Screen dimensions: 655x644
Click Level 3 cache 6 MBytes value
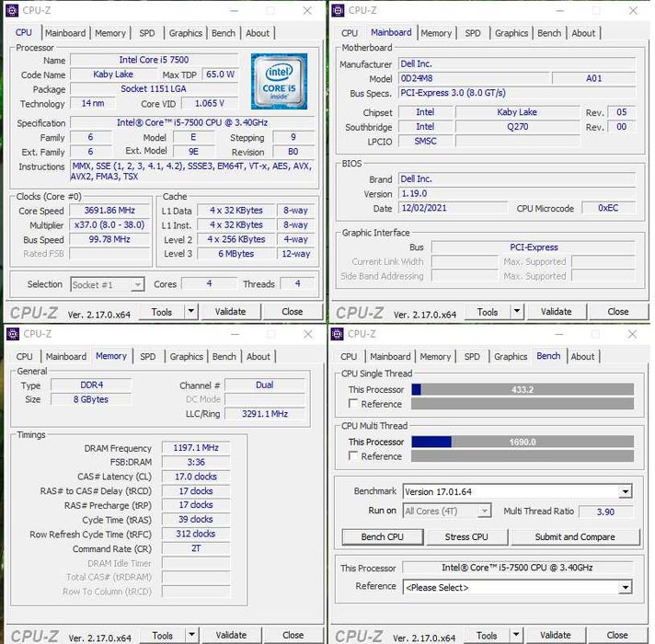click(x=236, y=254)
